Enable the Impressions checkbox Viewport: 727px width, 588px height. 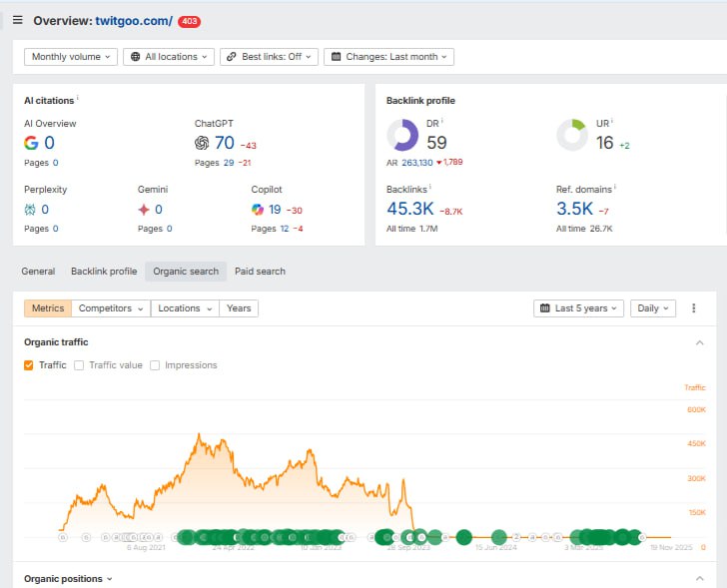pos(155,365)
